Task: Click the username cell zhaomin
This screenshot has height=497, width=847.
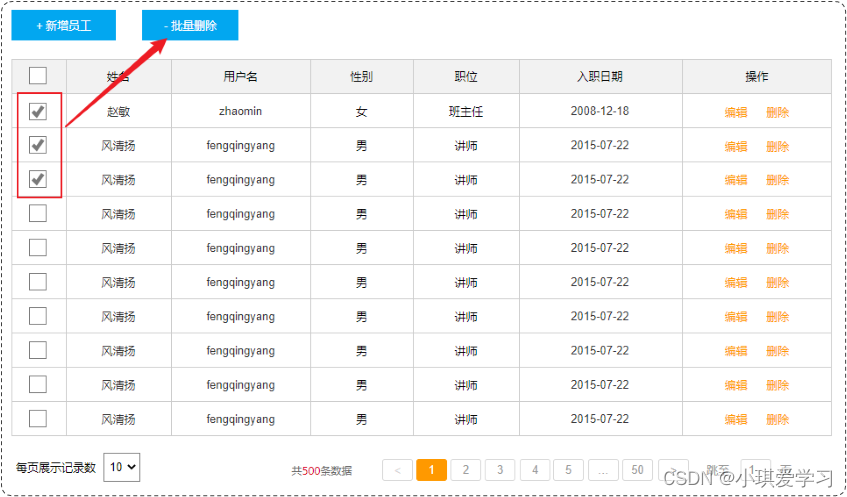Action: pos(240,111)
